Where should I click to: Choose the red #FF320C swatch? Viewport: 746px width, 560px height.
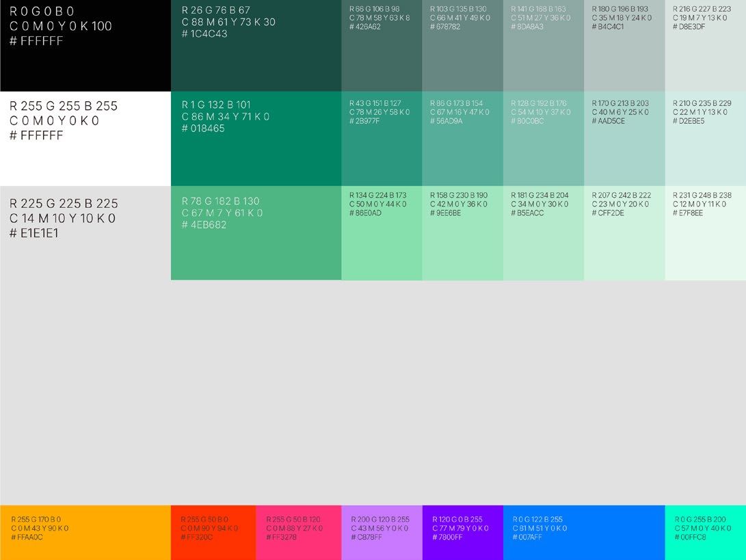point(213,533)
